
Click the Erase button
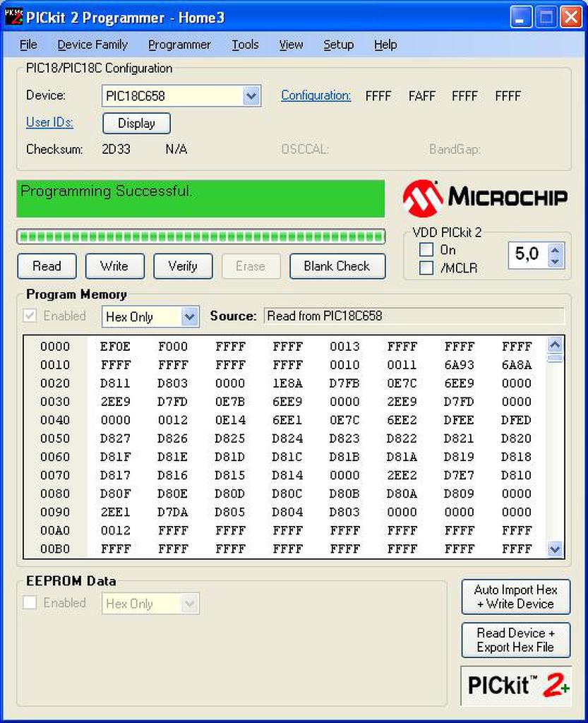(x=251, y=266)
